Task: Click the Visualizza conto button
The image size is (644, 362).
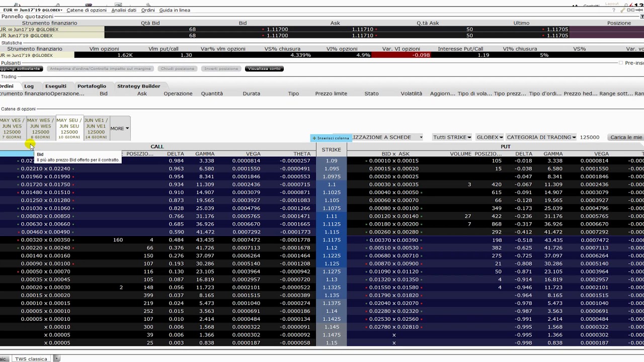Action: [x=264, y=69]
